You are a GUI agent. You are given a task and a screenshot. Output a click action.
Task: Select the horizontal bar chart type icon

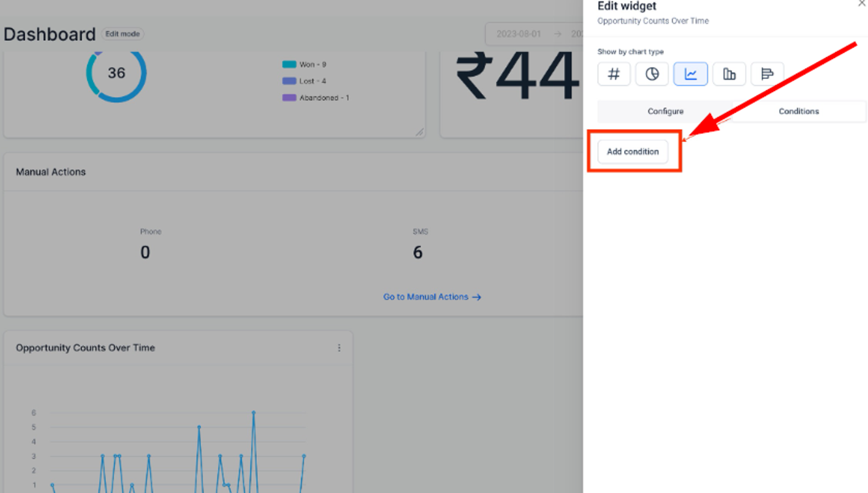tap(767, 74)
